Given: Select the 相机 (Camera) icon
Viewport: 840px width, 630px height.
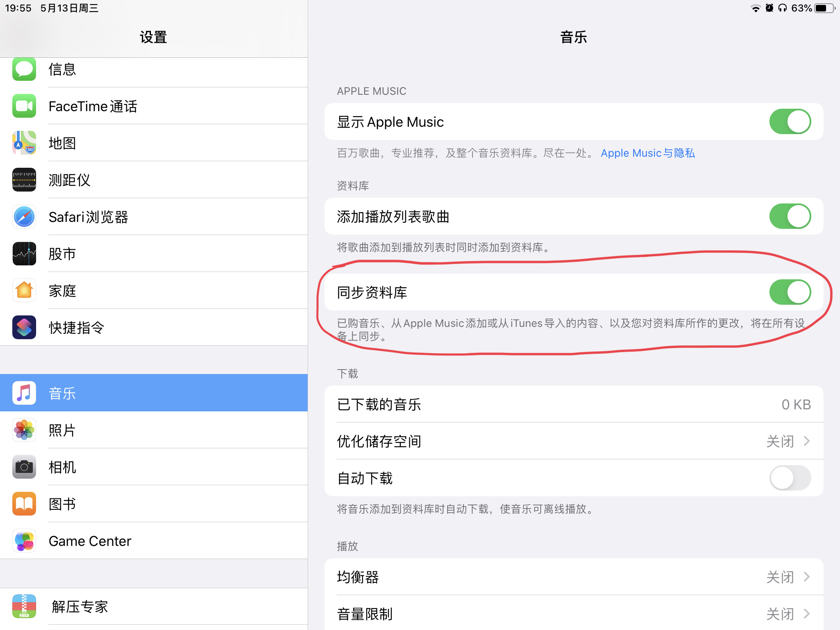Looking at the screenshot, I should click(x=24, y=467).
